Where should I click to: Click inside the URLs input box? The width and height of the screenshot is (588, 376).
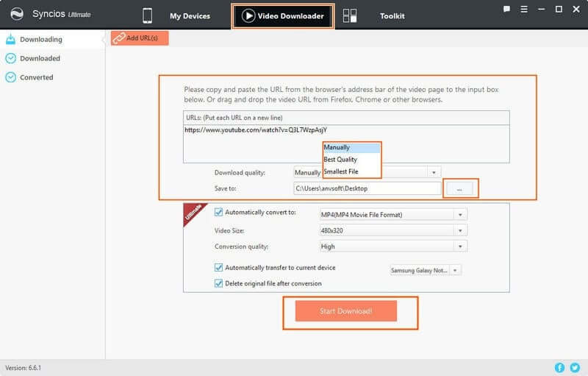[346, 143]
